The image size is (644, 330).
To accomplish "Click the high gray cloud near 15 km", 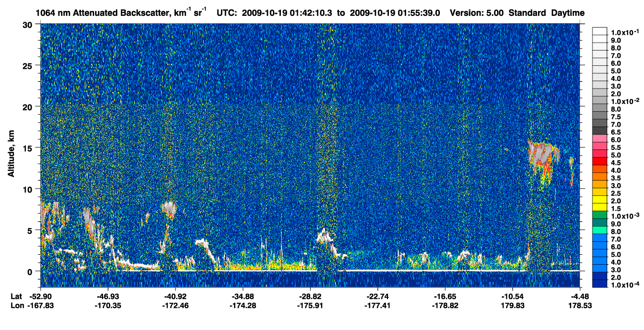I will tap(541, 155).
